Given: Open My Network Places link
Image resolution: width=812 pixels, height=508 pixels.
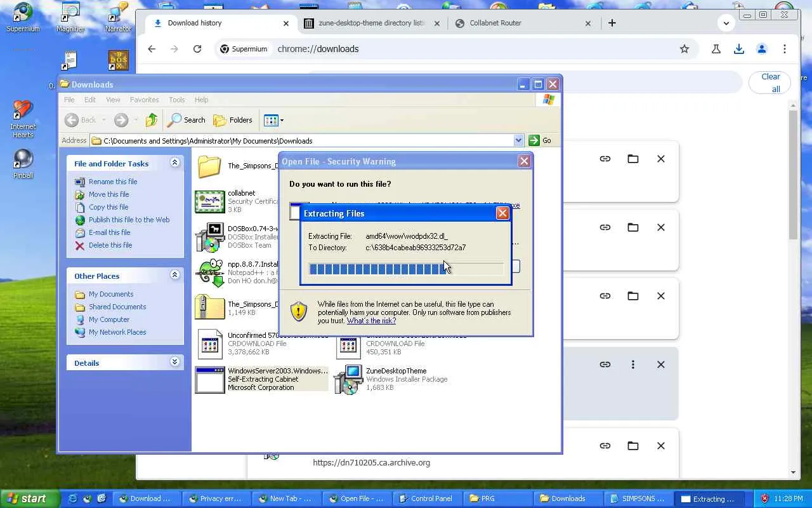Looking at the screenshot, I should click(117, 332).
